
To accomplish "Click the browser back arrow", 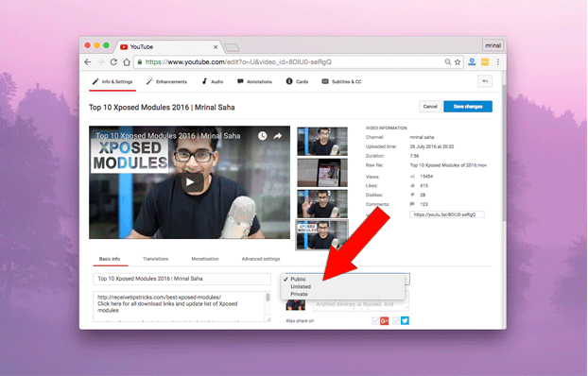I will tap(88, 61).
